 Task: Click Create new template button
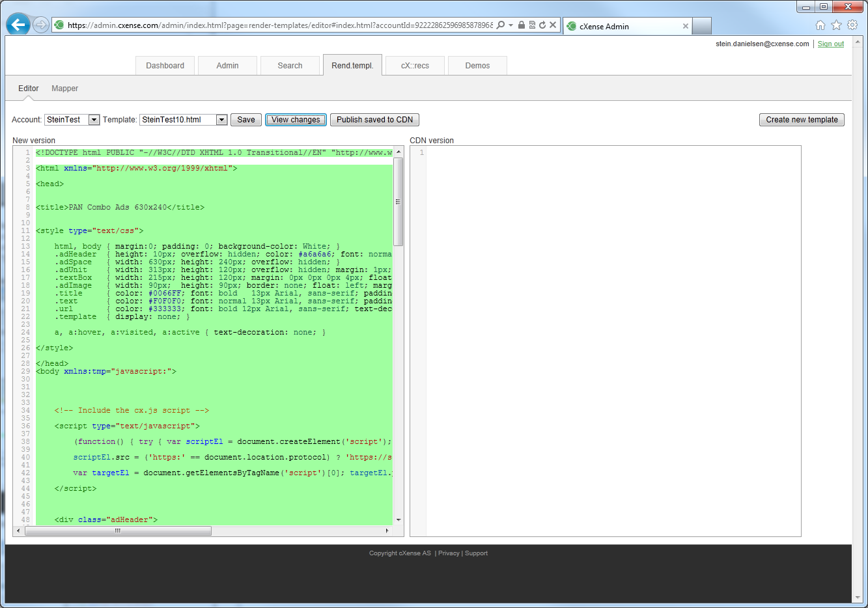[802, 120]
